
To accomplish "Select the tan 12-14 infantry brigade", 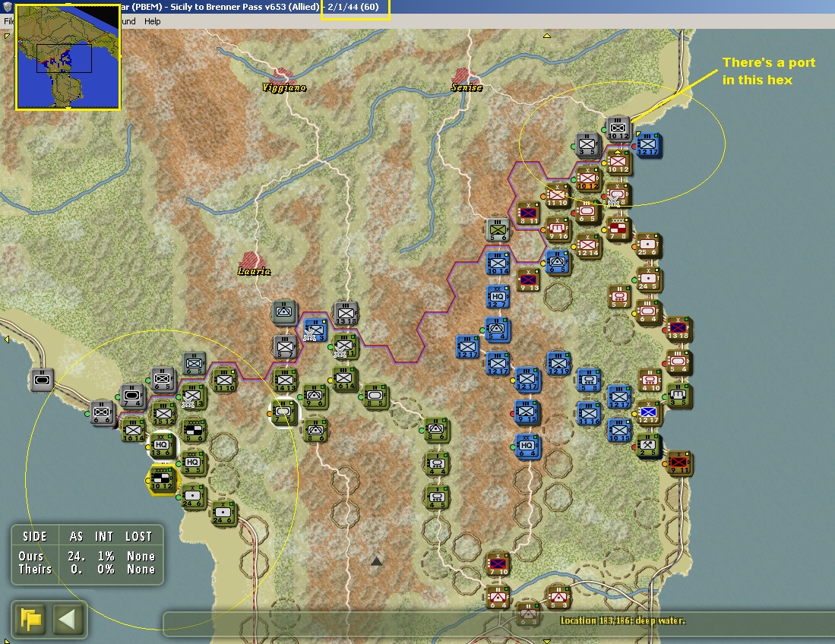I will (x=588, y=245).
